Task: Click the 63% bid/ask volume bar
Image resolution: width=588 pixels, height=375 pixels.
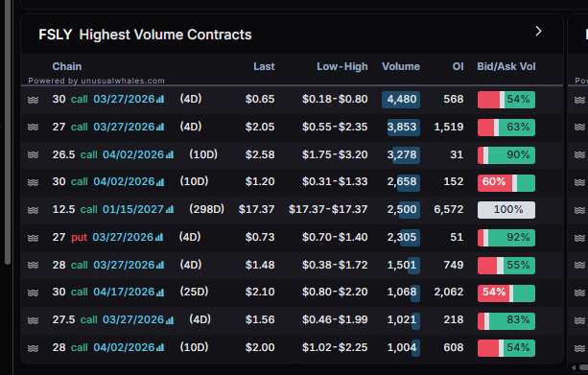Action: click(506, 128)
